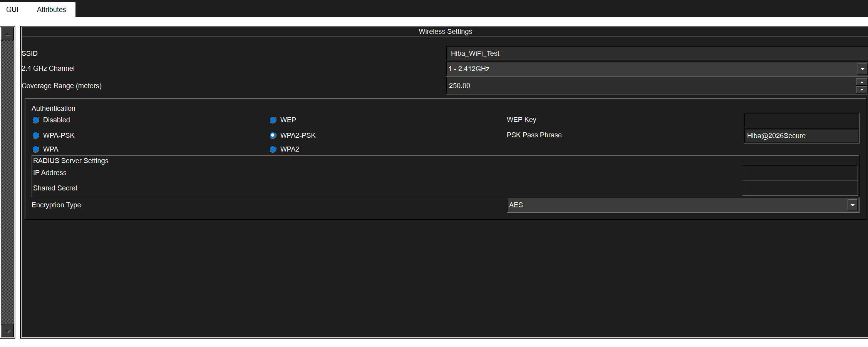This screenshot has width=868, height=347.
Task: Select WPA-PSK authentication radio button
Action: click(36, 135)
